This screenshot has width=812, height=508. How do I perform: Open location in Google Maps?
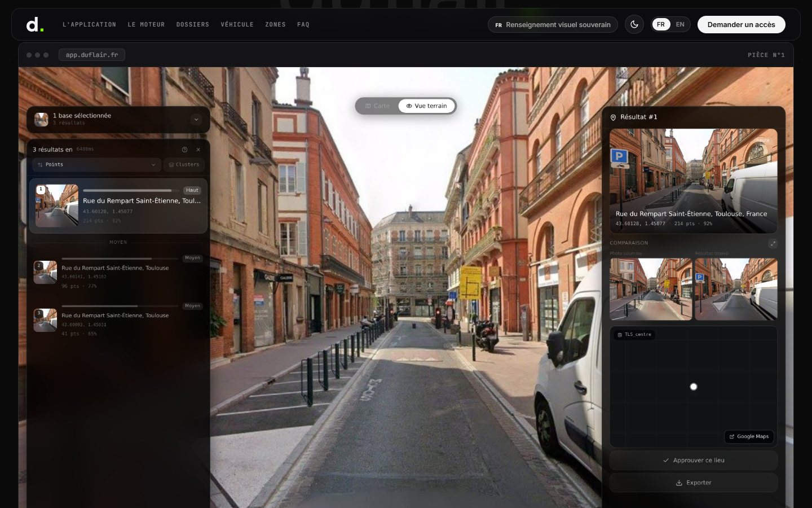click(x=749, y=436)
